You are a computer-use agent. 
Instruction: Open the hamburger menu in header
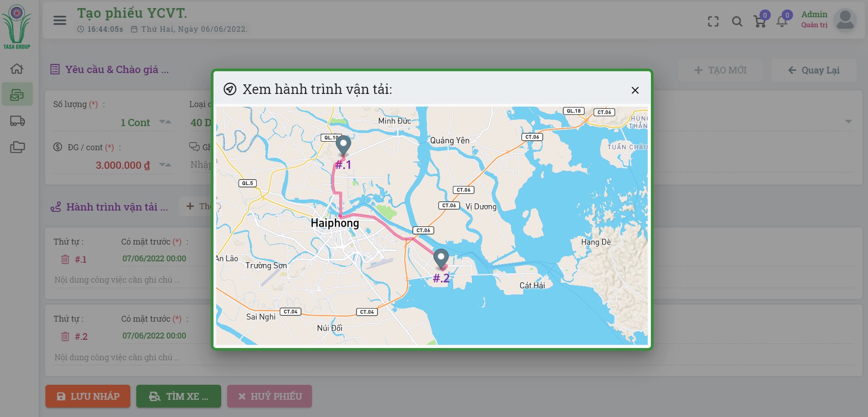point(60,20)
